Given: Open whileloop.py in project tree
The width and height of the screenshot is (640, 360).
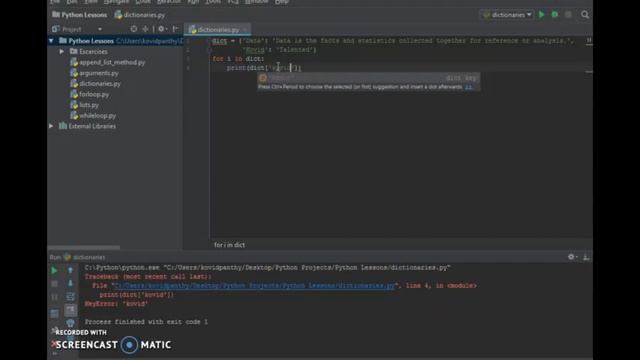Looking at the screenshot, I should (x=93, y=116).
